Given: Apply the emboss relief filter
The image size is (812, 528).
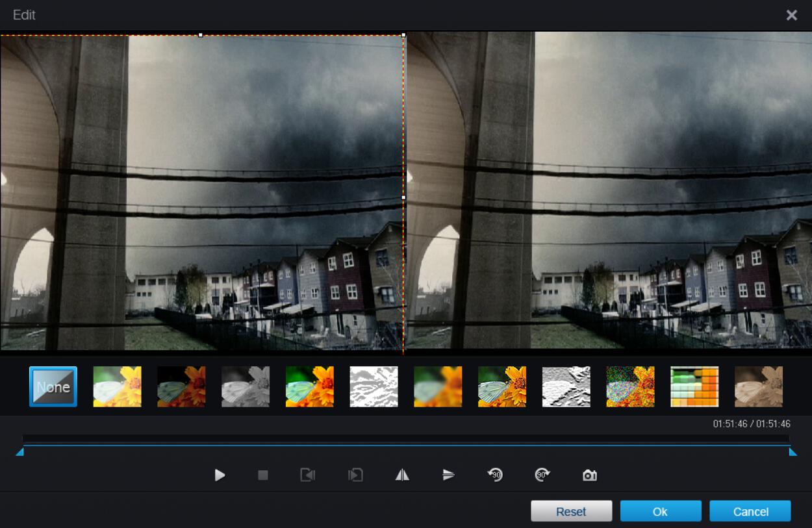Looking at the screenshot, I should [x=566, y=386].
